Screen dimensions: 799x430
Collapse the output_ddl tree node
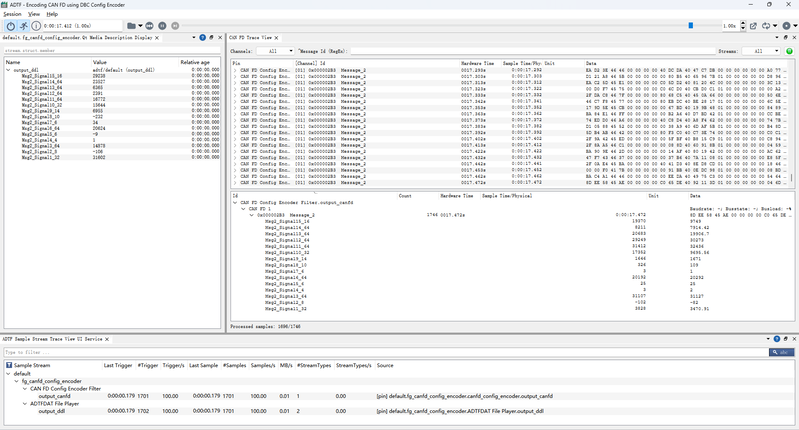8,70
